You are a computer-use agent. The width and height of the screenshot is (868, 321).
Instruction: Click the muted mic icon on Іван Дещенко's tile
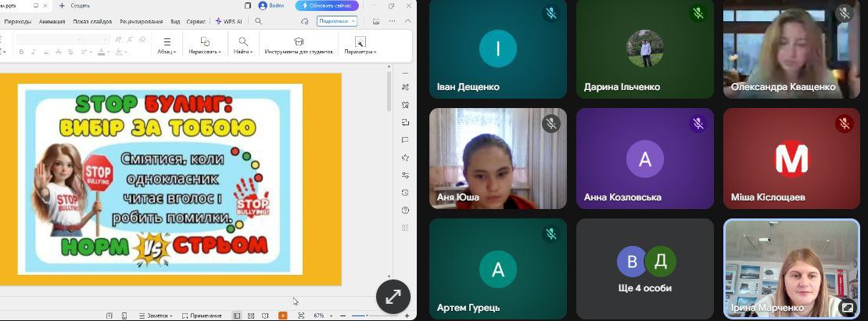551,13
